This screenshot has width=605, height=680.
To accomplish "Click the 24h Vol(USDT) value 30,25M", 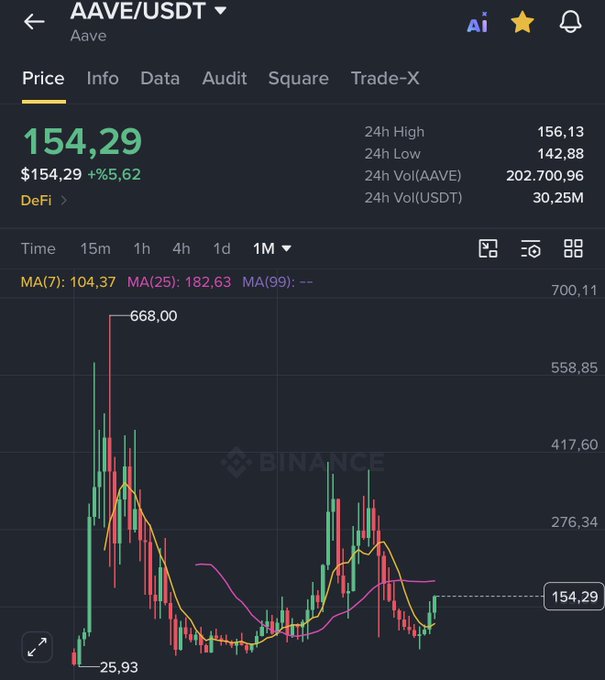I will (558, 198).
